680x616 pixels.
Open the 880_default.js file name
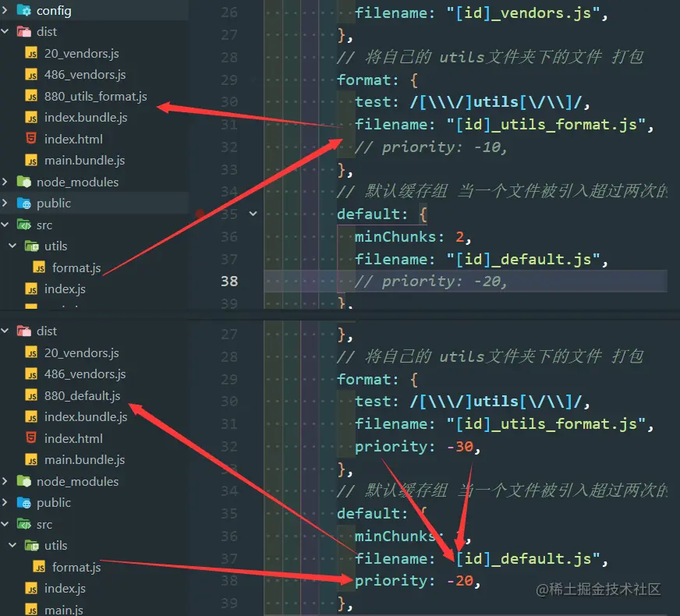(x=83, y=396)
